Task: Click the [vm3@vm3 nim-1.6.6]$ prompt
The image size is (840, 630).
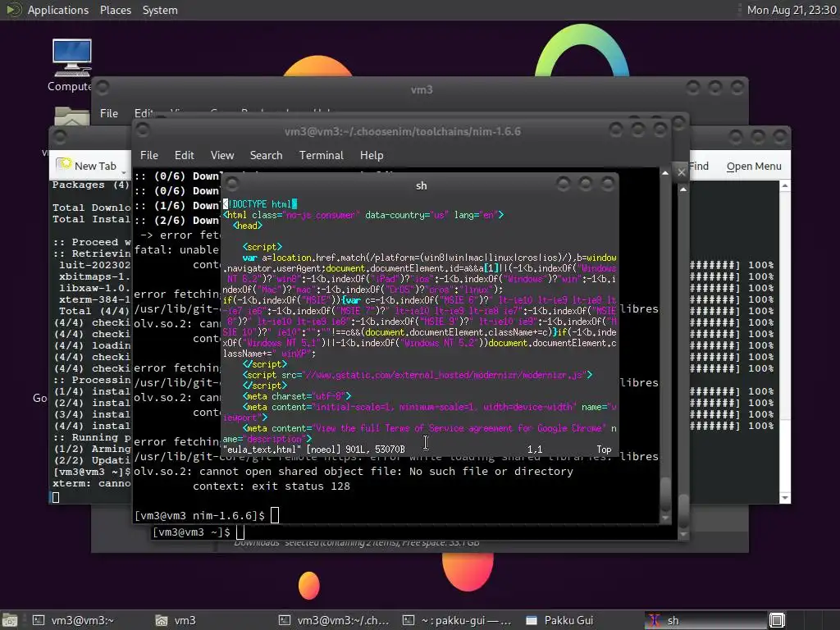Action: click(x=199, y=515)
